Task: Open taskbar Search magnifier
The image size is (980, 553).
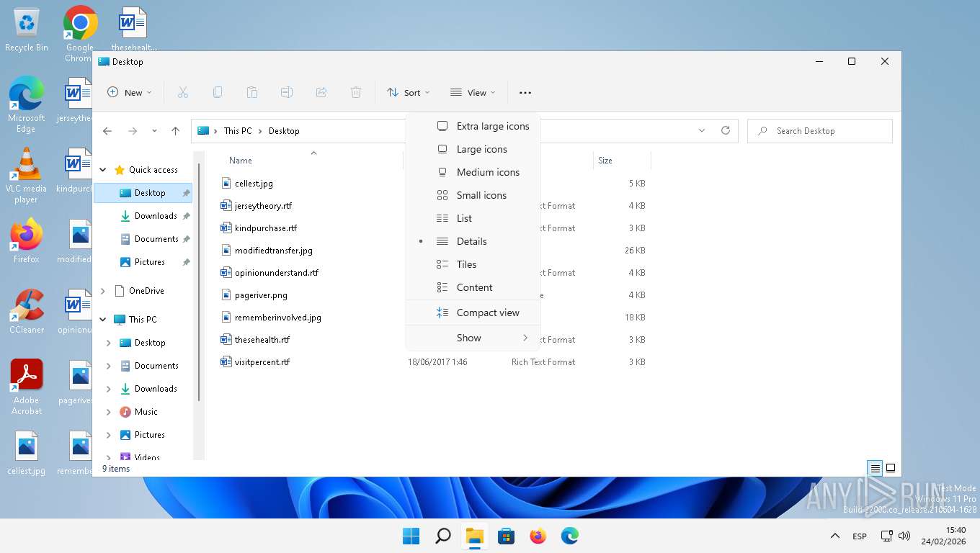Action: click(443, 536)
